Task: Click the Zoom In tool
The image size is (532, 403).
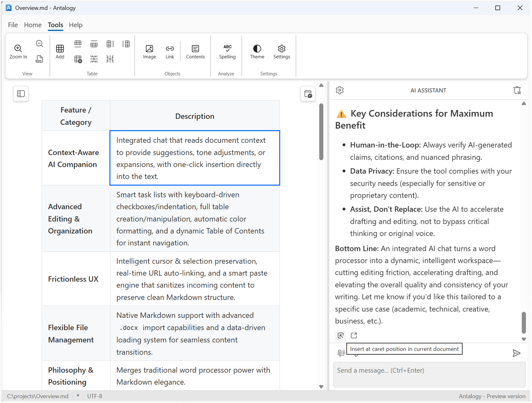Action: pyautogui.click(x=18, y=52)
